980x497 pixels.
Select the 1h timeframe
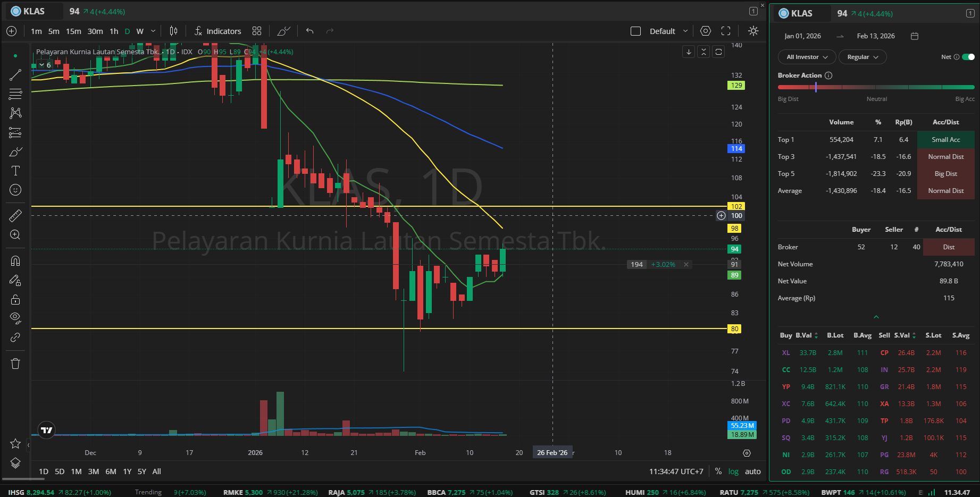(114, 31)
